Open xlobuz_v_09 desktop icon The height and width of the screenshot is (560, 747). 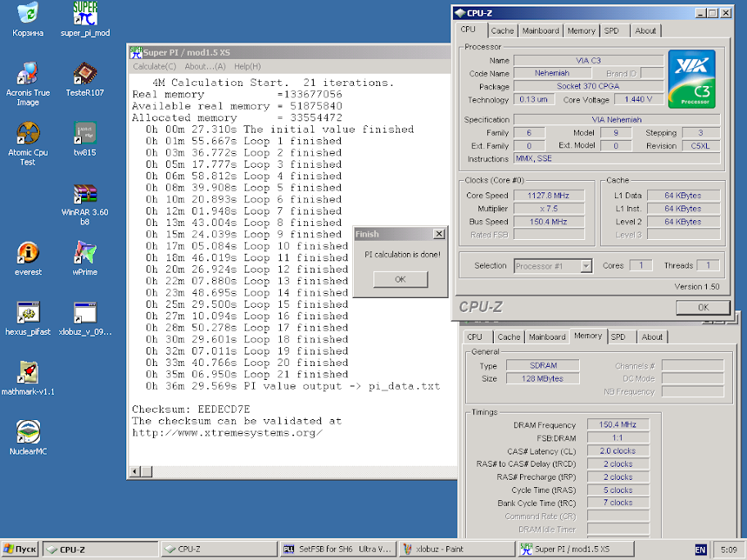(85, 319)
